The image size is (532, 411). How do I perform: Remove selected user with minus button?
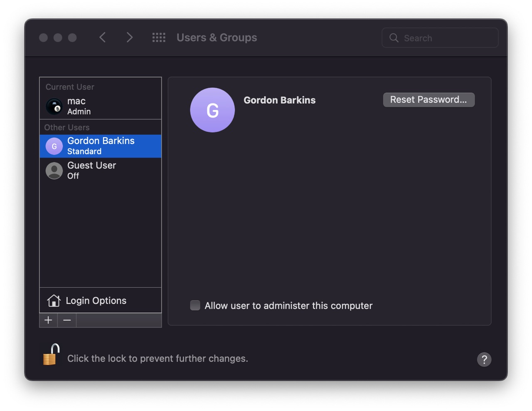coord(67,320)
